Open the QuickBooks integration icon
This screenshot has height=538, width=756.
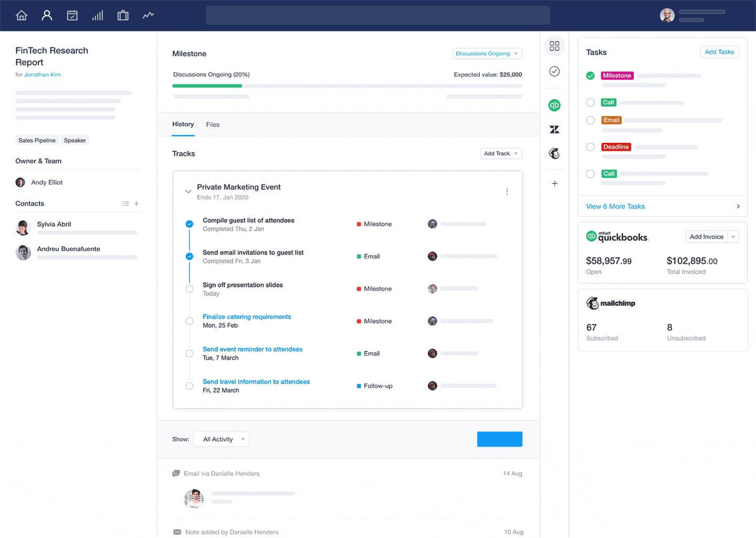[x=554, y=105]
